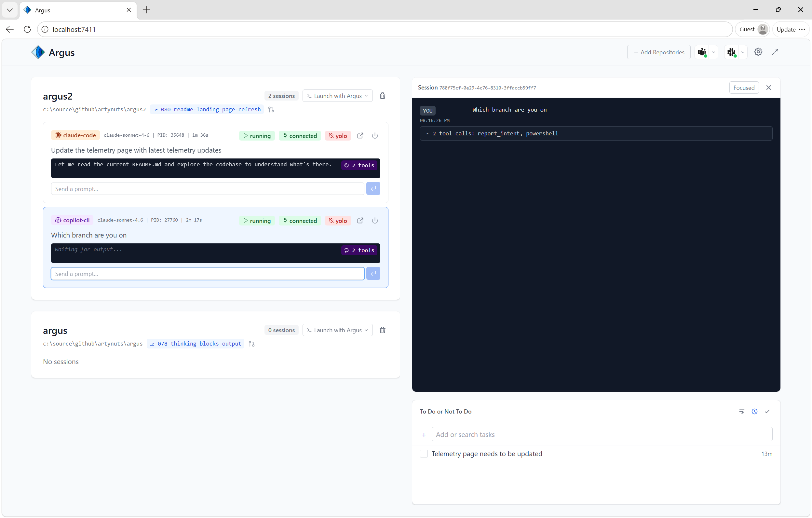Click the localhost:7411 address bar
This screenshot has width=812, height=518.
pyautogui.click(x=385, y=29)
